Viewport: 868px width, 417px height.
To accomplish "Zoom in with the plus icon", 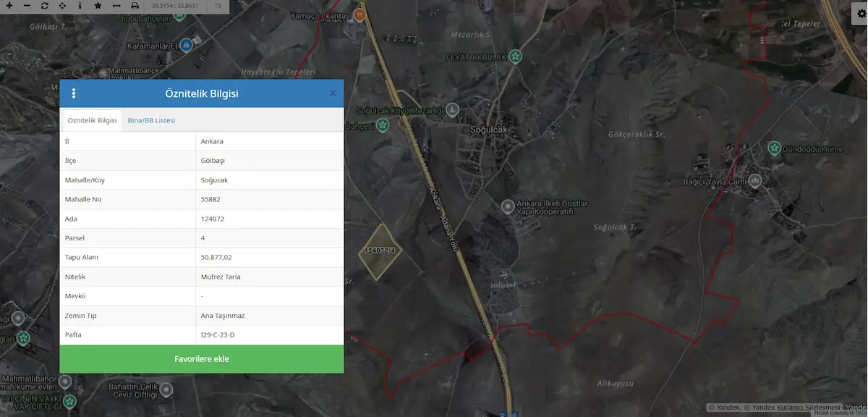I will (9, 5).
